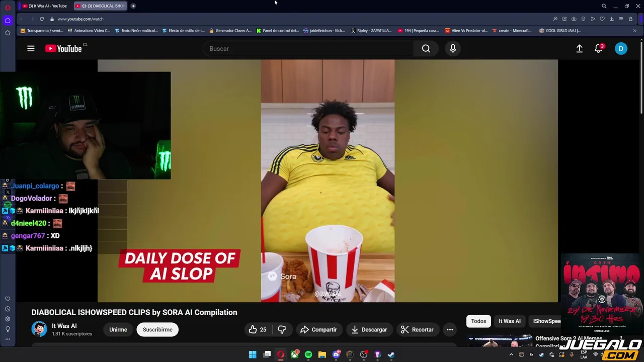
Task: Start voice search with microphone icon
Action: 453,49
